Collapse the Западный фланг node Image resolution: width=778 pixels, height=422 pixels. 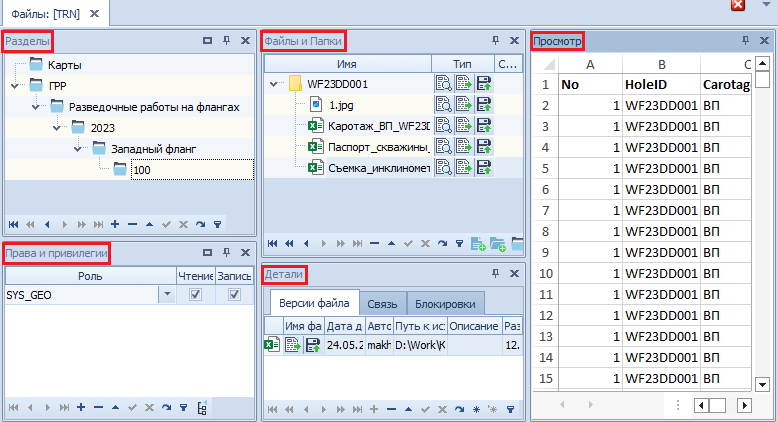pos(78,149)
